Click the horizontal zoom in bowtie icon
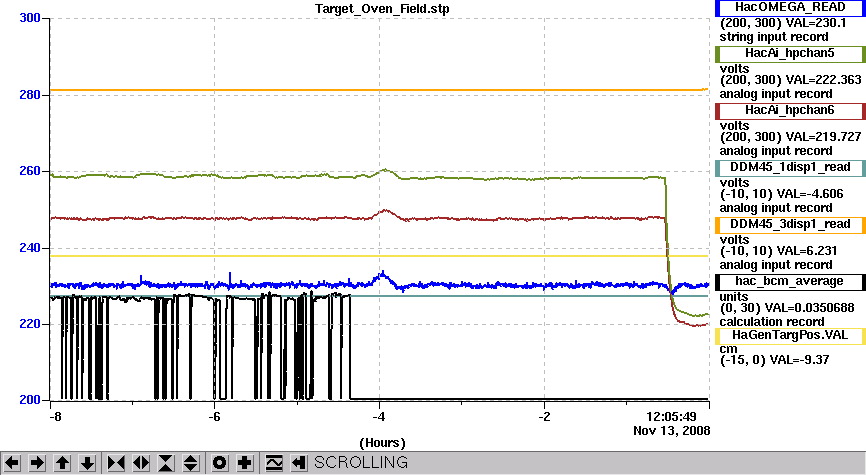 click(115, 462)
